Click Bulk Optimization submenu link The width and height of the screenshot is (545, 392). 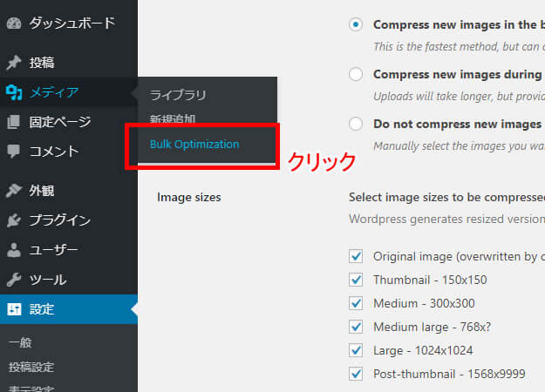click(194, 144)
